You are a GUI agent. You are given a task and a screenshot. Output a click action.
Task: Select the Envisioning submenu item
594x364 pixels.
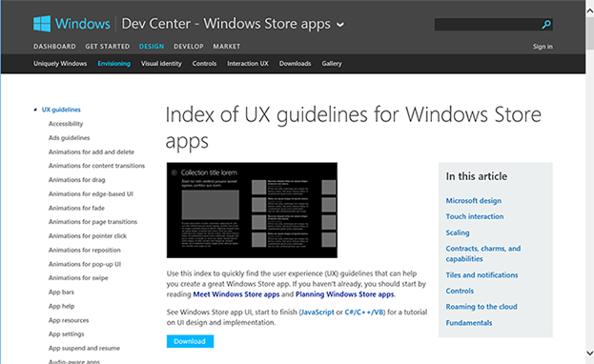pos(113,64)
